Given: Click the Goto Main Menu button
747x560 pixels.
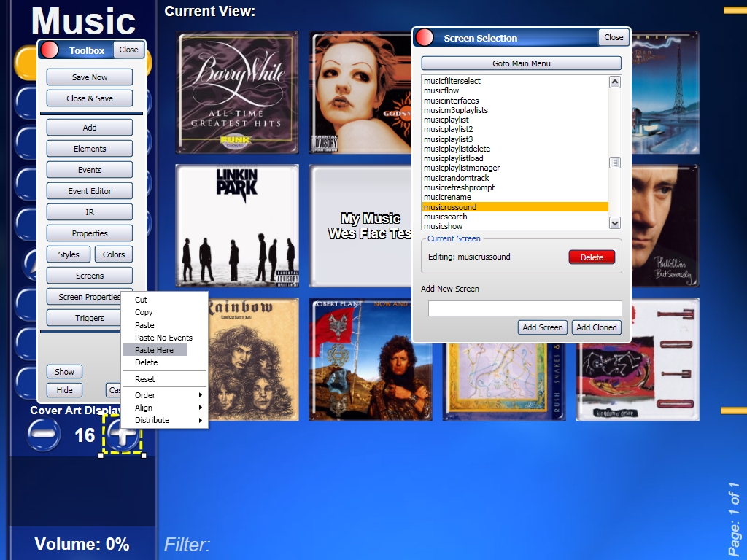Looking at the screenshot, I should coord(521,63).
